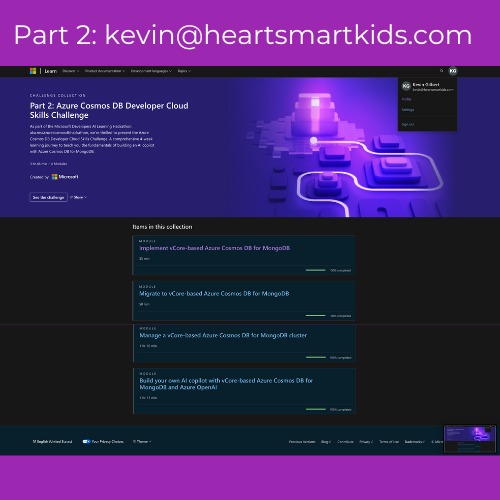The height and width of the screenshot is (500, 500).
Task: Open the Privacy footer link
Action: (x=366, y=442)
